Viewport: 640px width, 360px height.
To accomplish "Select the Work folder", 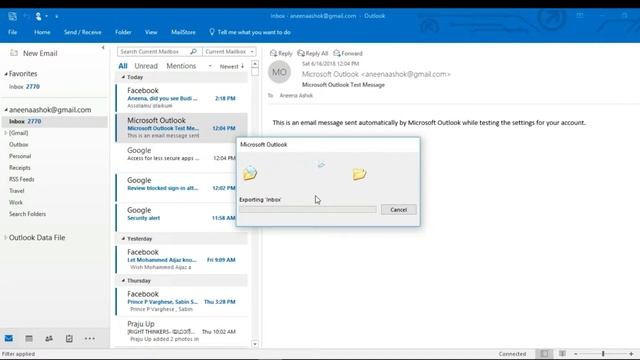I will (x=16, y=202).
